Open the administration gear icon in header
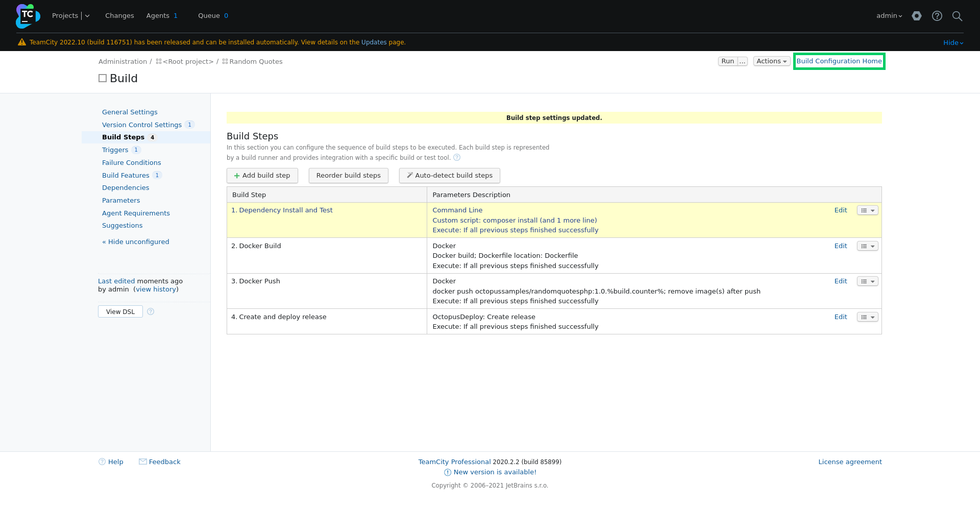980x508 pixels. (917, 16)
